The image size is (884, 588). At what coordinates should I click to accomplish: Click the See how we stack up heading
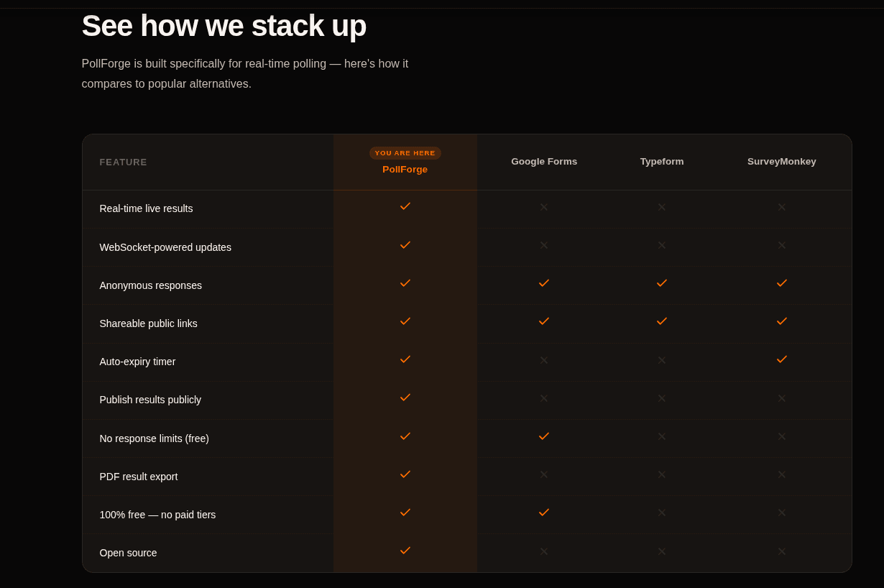(x=224, y=26)
